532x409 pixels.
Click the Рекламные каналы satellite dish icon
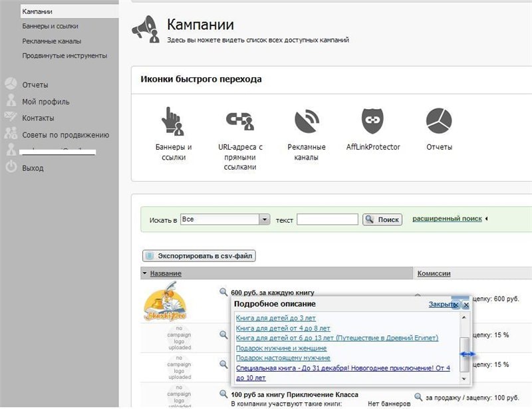click(x=307, y=122)
